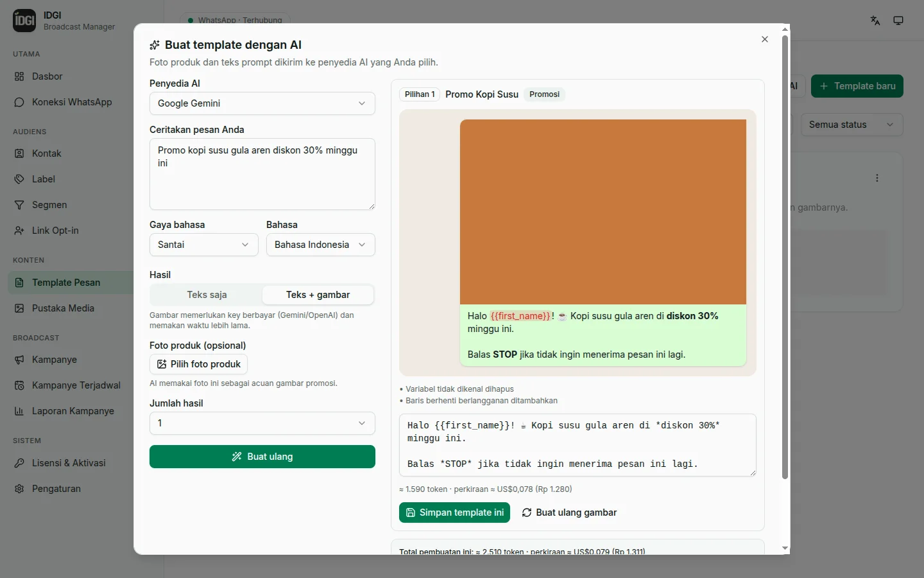Click the generated orange promo image preview
The width and height of the screenshot is (924, 578).
(603, 212)
